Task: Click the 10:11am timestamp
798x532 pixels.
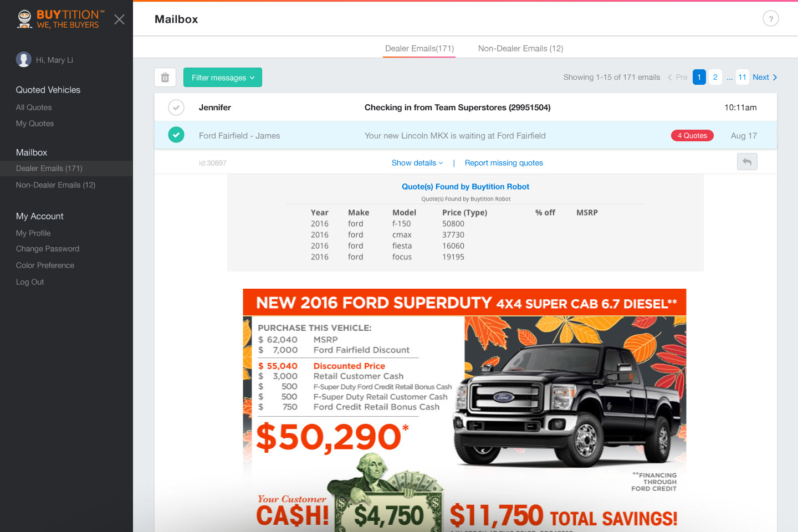Action: [x=740, y=108]
